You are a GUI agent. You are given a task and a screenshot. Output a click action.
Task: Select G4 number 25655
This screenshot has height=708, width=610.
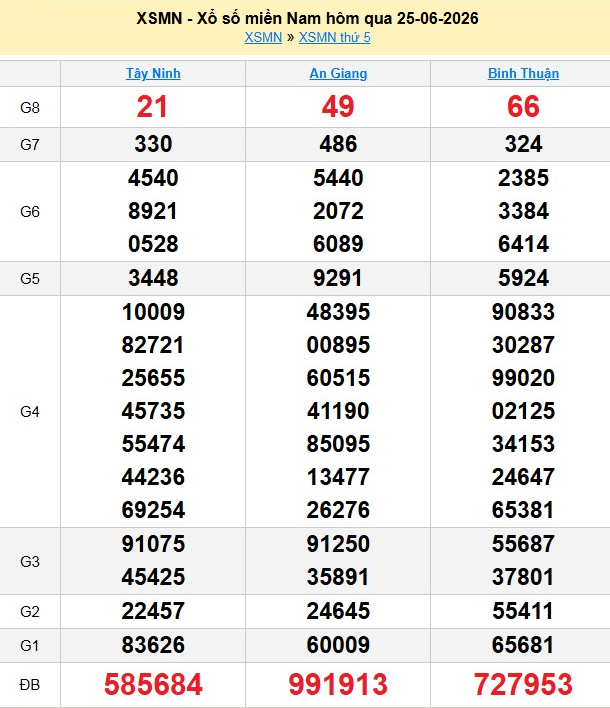coord(153,378)
